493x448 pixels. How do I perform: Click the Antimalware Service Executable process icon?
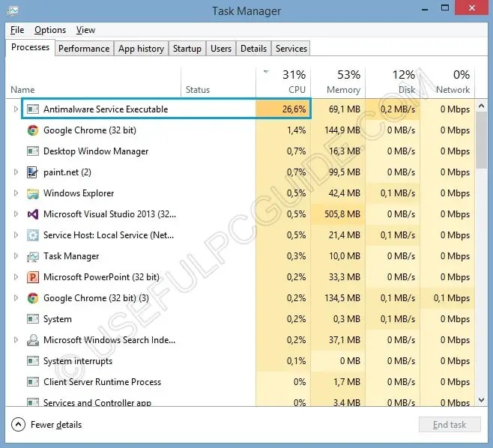[x=33, y=109]
